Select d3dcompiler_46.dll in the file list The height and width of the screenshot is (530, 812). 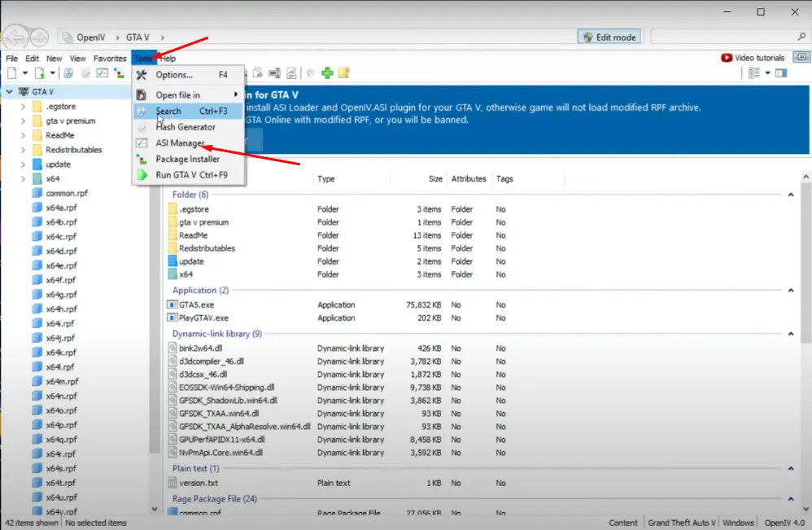212,361
